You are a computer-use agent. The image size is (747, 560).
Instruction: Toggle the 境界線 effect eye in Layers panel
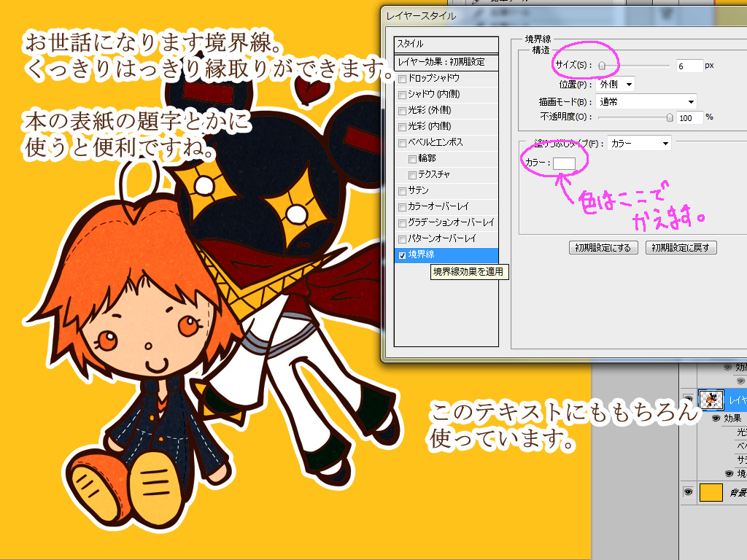729,473
